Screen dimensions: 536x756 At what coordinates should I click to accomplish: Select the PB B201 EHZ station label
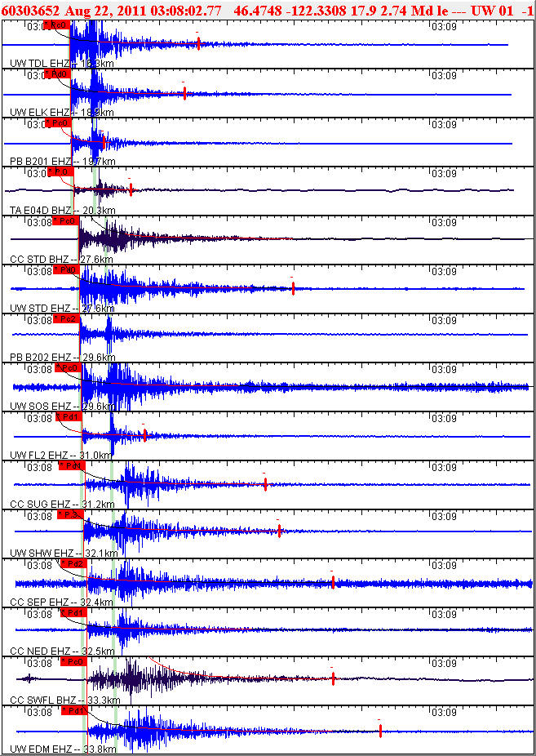(x=63, y=161)
